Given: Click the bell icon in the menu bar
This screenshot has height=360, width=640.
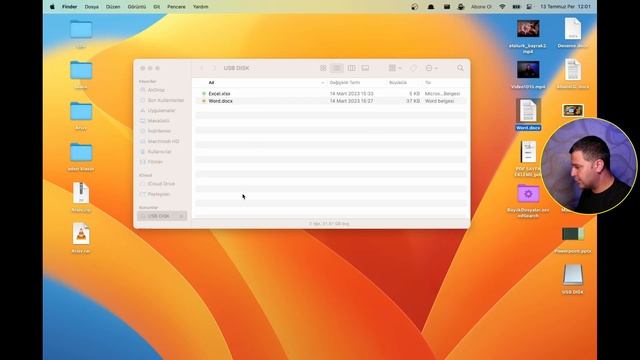Looking at the screenshot, I should (x=431, y=7).
